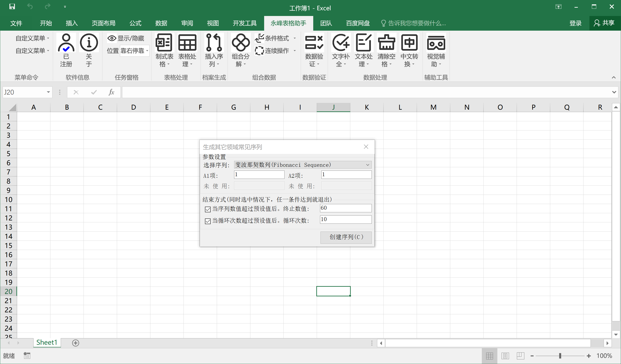The height and width of the screenshot is (364, 621).
Task: Switch to the 开发工具 ribbon tab
Action: tap(244, 23)
